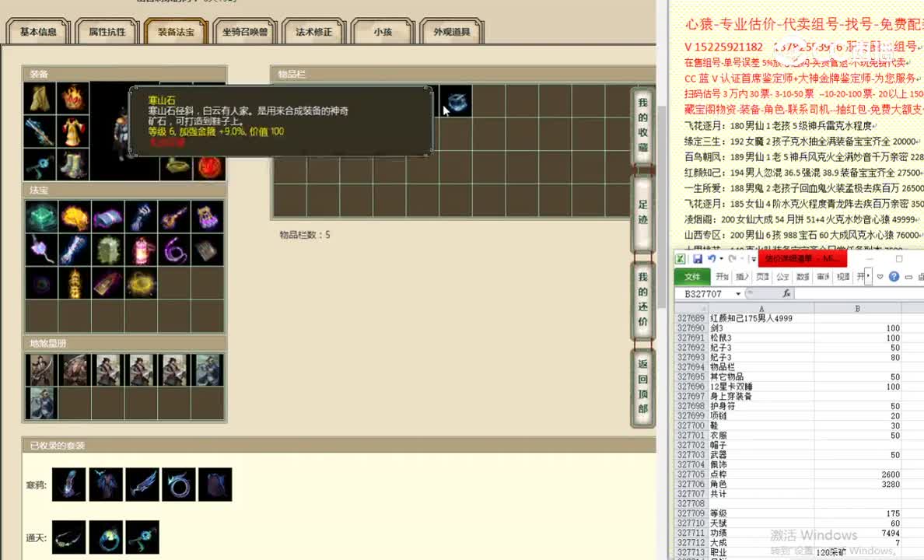Select the dagger thumbnail in the 寒鸦 set row
Screen dimensions: 924x560
click(x=143, y=484)
